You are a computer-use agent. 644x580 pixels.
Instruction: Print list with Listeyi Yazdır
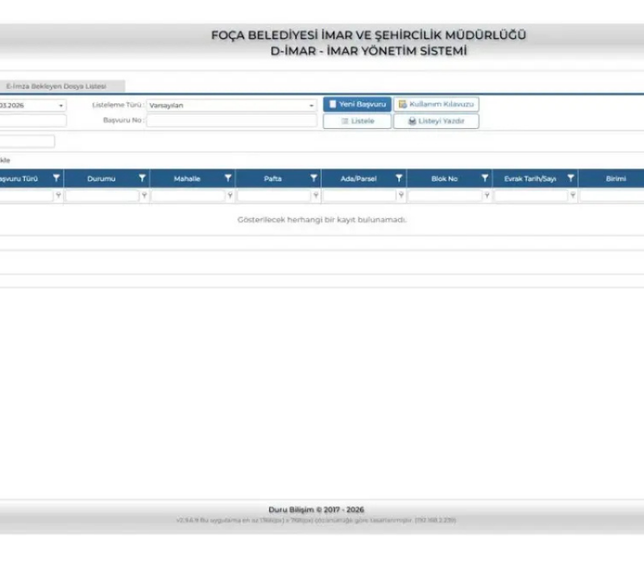coord(436,121)
